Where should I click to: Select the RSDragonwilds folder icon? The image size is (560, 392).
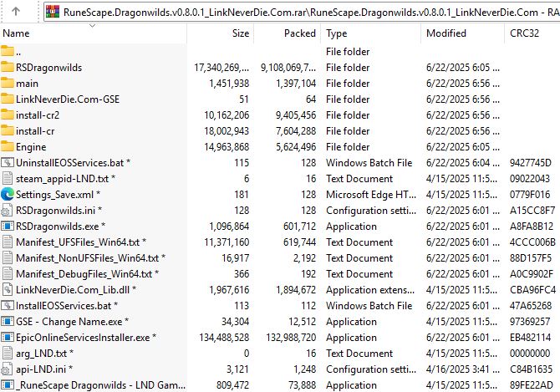[8, 67]
